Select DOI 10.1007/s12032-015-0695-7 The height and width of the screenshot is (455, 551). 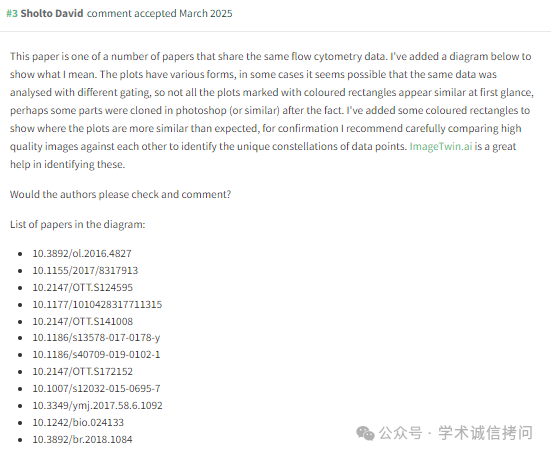[x=96, y=389]
